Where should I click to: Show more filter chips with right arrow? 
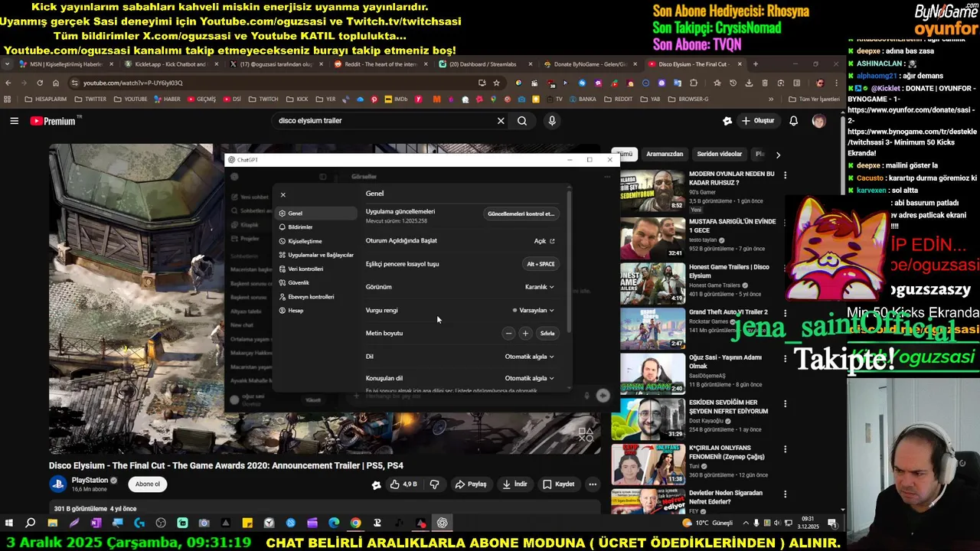click(778, 155)
